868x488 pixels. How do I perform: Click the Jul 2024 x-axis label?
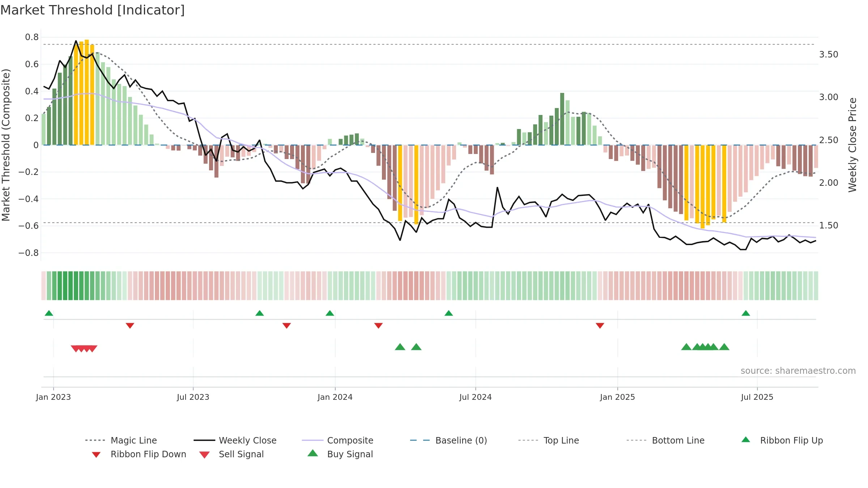(475, 397)
